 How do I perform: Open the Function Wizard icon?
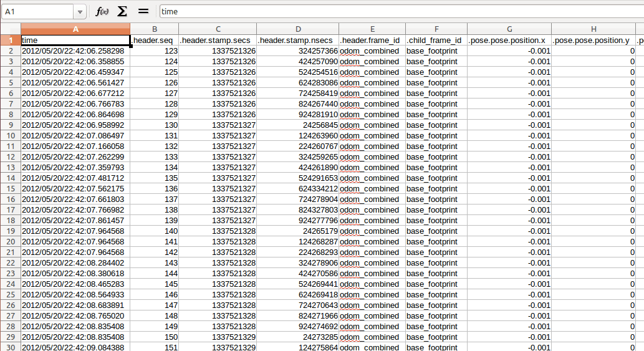pyautogui.click(x=102, y=11)
